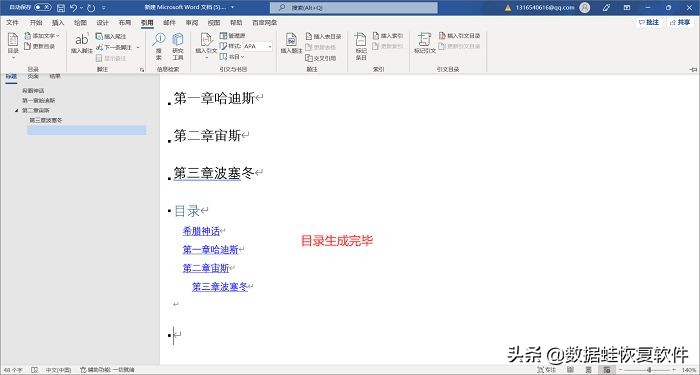Switch to the 插入 Insert tab

click(58, 22)
